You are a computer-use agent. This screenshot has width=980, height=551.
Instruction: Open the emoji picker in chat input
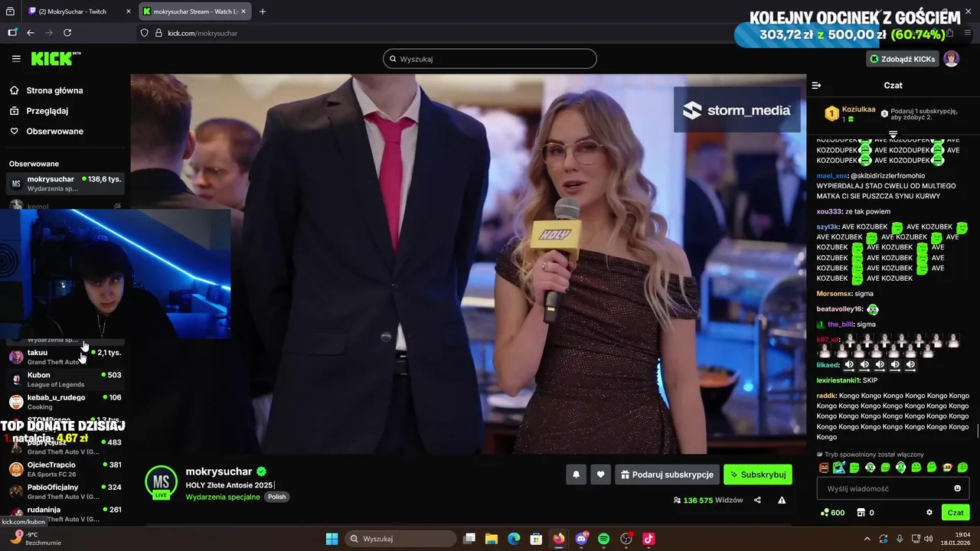pyautogui.click(x=957, y=488)
